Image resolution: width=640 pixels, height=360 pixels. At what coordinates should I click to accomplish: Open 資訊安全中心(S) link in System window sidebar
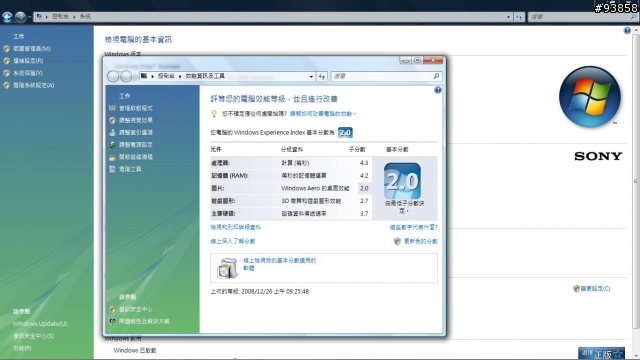(x=33, y=336)
